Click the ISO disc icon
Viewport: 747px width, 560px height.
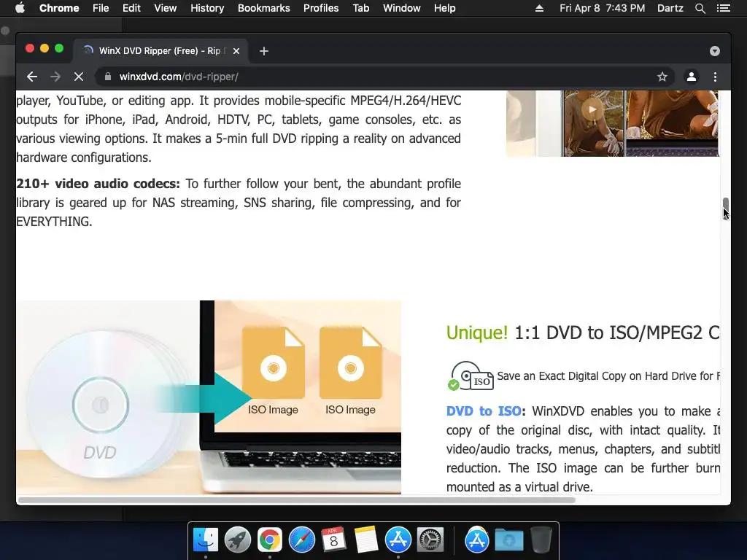pos(471,376)
